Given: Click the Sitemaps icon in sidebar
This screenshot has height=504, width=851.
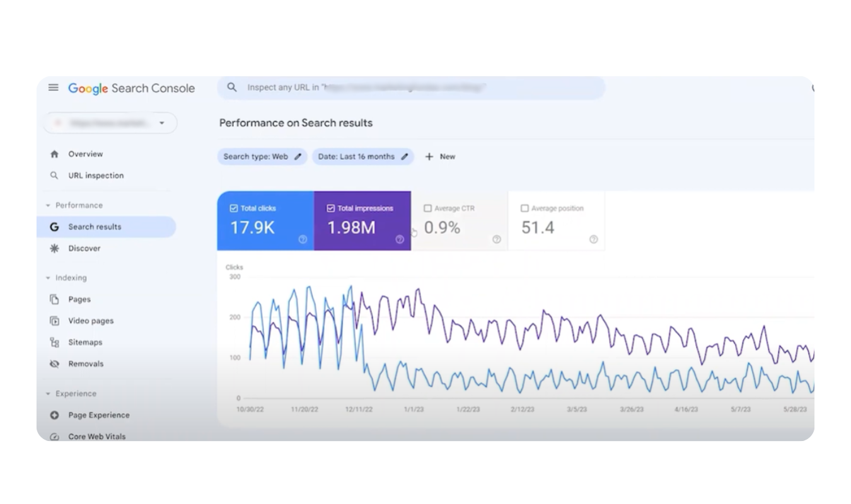Looking at the screenshot, I should pos(54,343).
